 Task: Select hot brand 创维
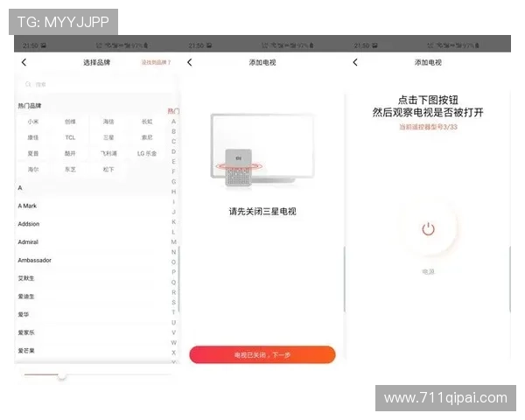click(x=70, y=122)
